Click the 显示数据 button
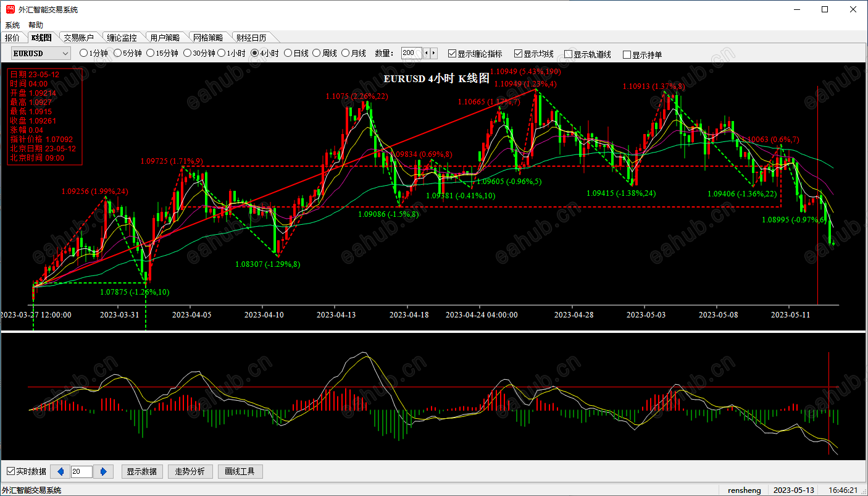868x496 pixels. tap(142, 472)
